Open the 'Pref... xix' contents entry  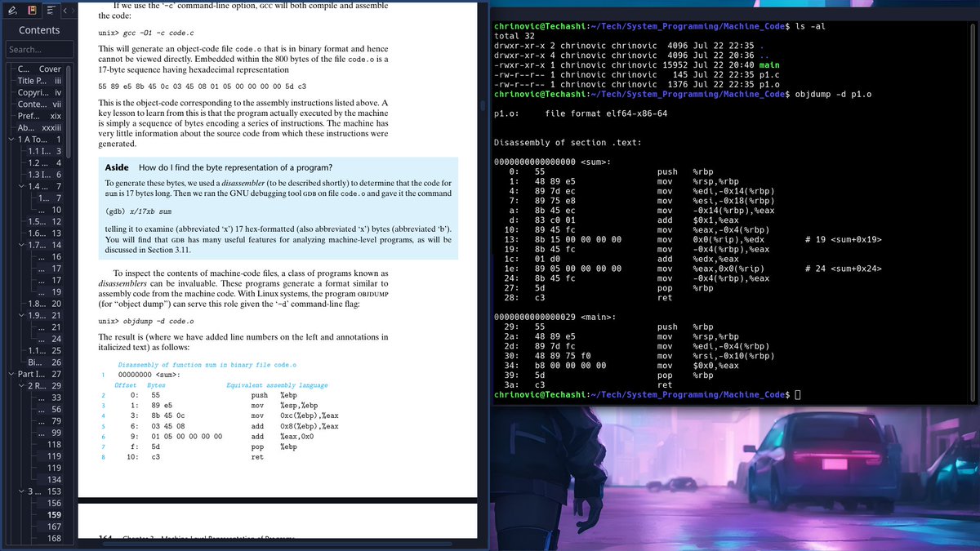(x=39, y=117)
